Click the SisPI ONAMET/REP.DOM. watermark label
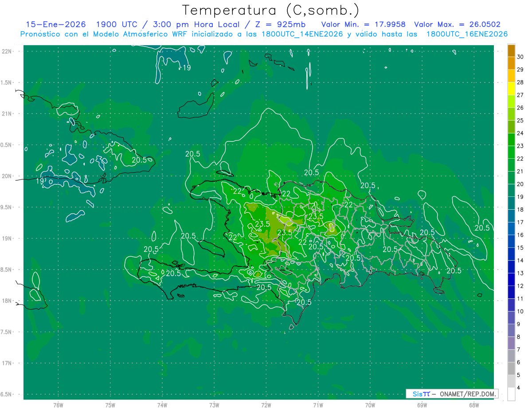The image size is (532, 411). point(452,394)
